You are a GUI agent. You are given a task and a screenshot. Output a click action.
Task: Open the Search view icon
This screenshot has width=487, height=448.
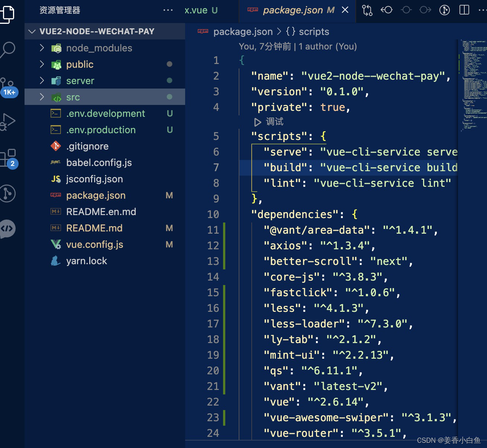point(7,49)
